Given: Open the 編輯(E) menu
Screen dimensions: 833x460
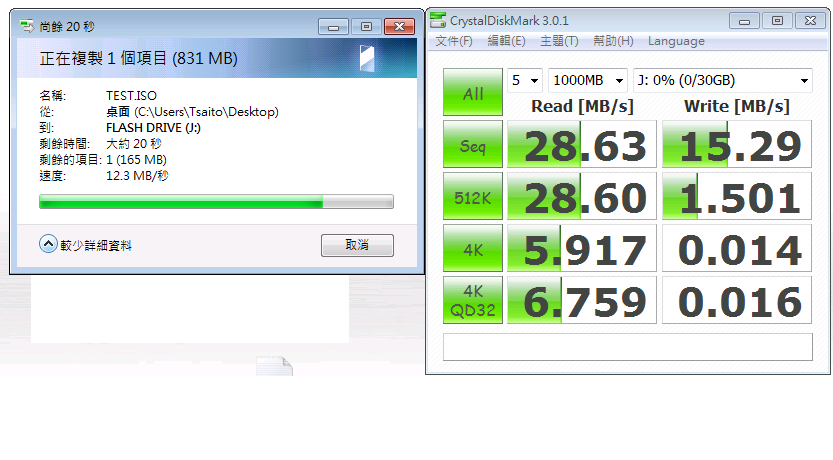Looking at the screenshot, I should tap(506, 41).
